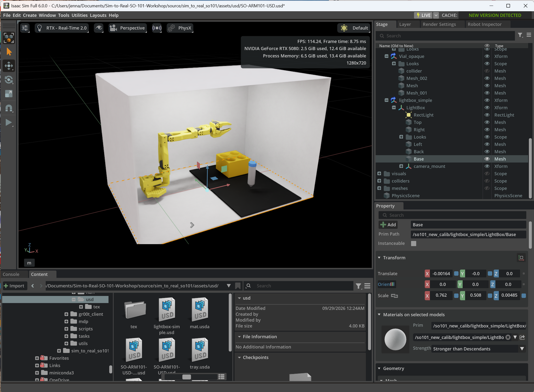Click the bookmark icon in Content browser
Image resolution: width=534 pixels, height=392 pixels.
coord(238,286)
